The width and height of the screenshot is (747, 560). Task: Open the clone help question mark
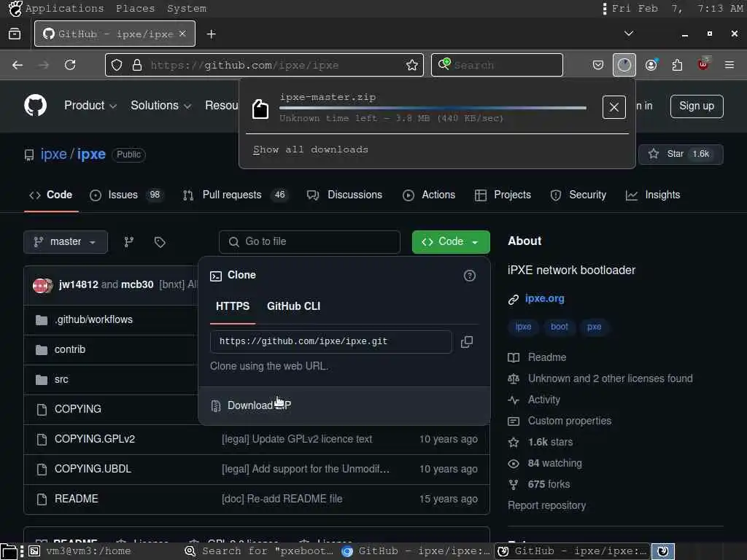coord(469,276)
